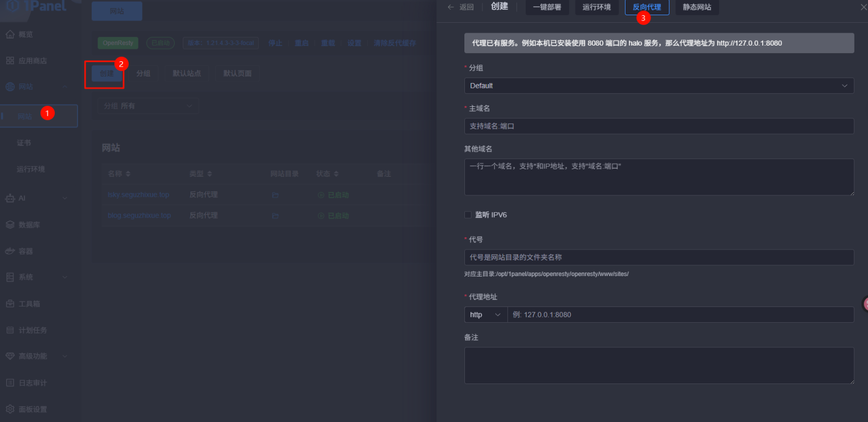Open the http protocol dropdown
The height and width of the screenshot is (422, 868).
point(486,315)
